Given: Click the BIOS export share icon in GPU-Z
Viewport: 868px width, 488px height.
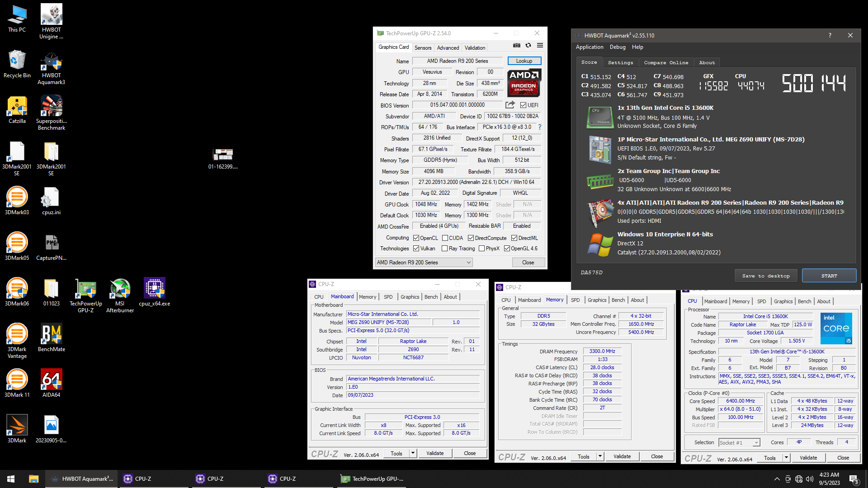Looking at the screenshot, I should [510, 105].
